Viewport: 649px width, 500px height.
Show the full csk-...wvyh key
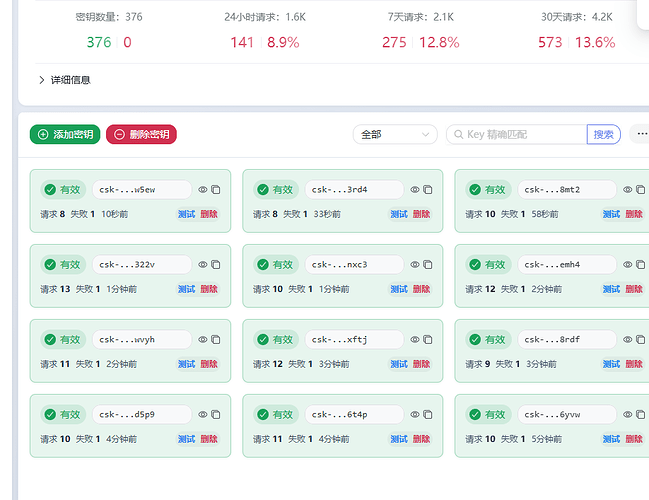(x=202, y=339)
